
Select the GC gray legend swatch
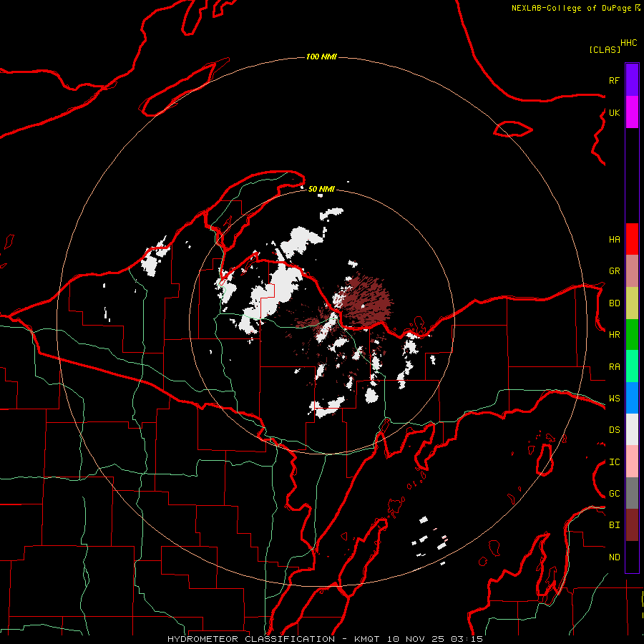(632, 493)
